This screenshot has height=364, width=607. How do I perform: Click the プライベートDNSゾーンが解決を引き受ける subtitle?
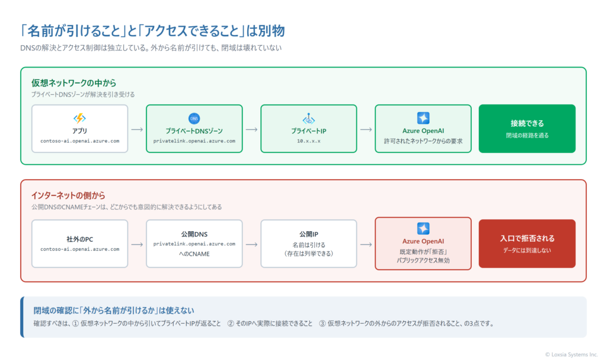tap(83, 94)
